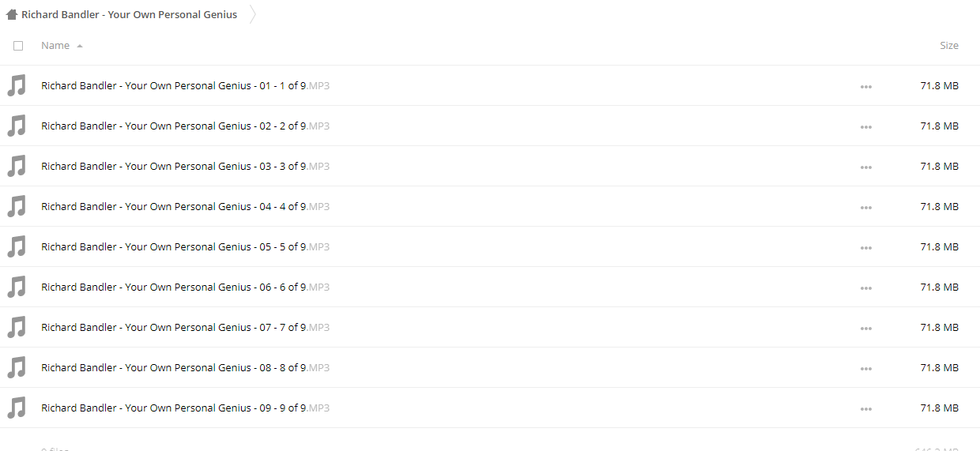
Task: Click music note icon for track 01
Action: click(x=17, y=85)
